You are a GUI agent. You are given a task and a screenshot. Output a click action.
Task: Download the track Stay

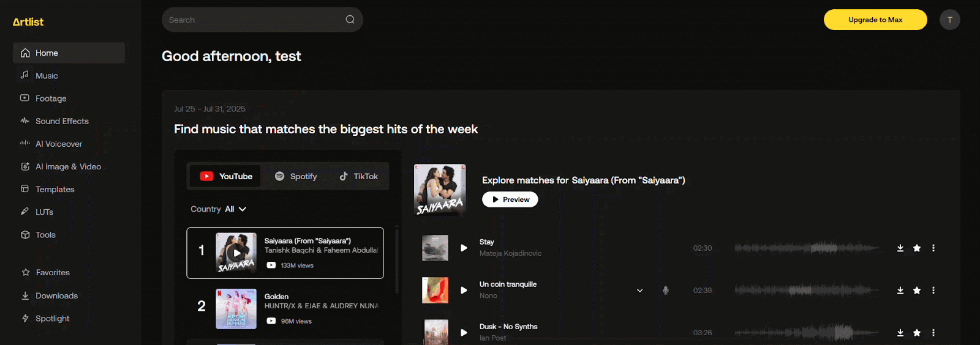click(x=900, y=248)
